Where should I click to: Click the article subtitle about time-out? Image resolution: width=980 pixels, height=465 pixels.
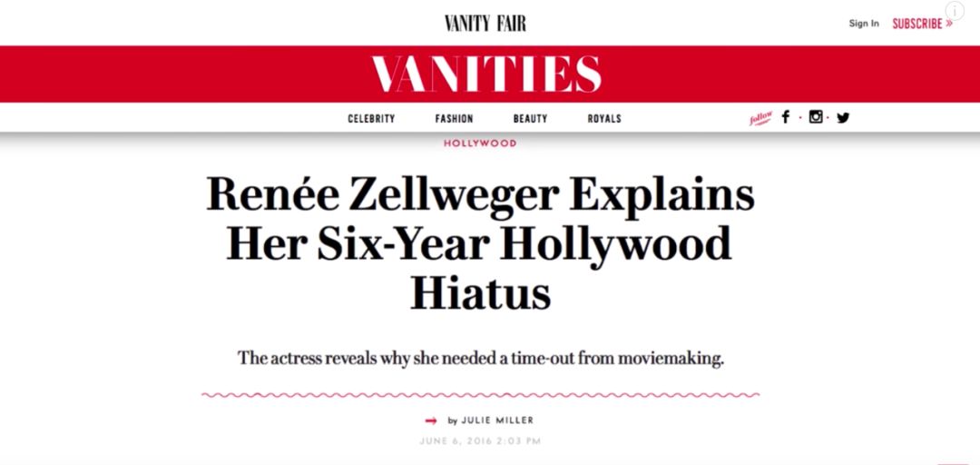tap(481, 358)
